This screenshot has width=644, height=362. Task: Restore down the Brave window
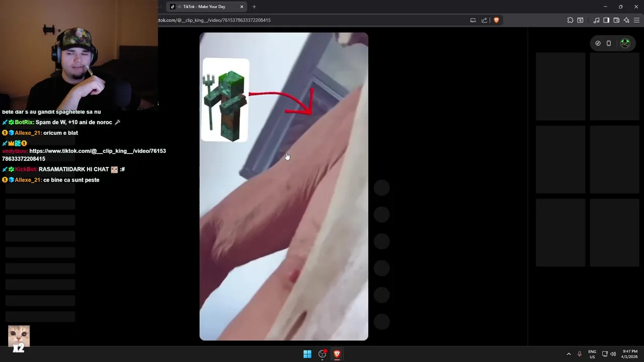(x=620, y=7)
